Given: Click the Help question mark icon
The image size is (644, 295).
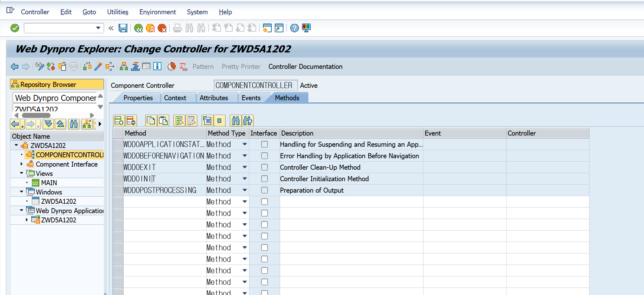Looking at the screenshot, I should tap(294, 28).
